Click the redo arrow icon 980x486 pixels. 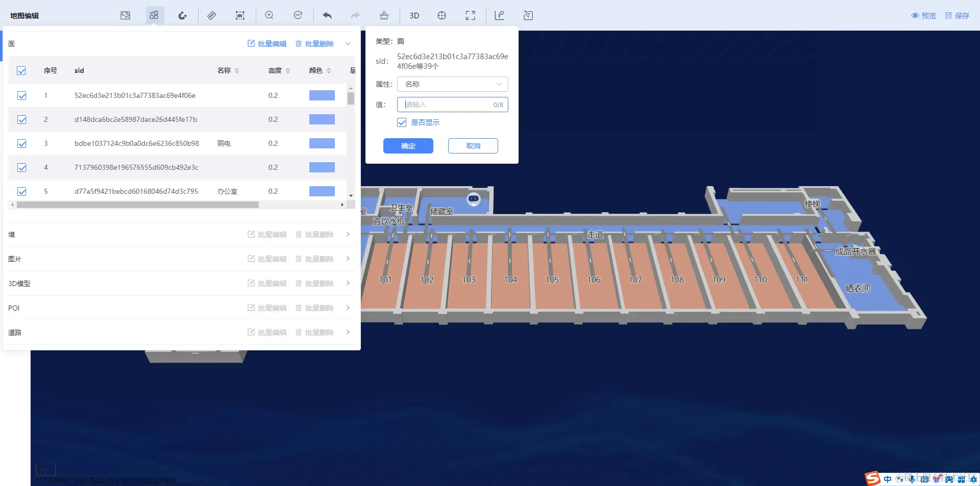[355, 15]
